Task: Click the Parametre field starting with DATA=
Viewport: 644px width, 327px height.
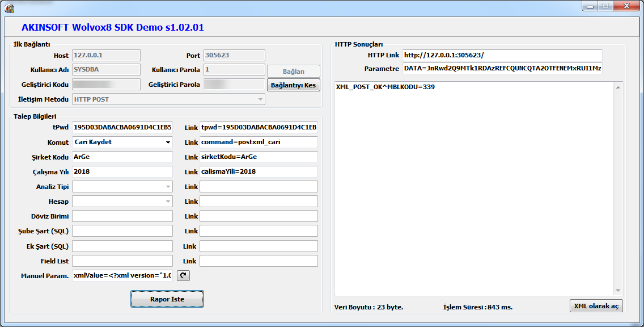Action: click(x=502, y=69)
